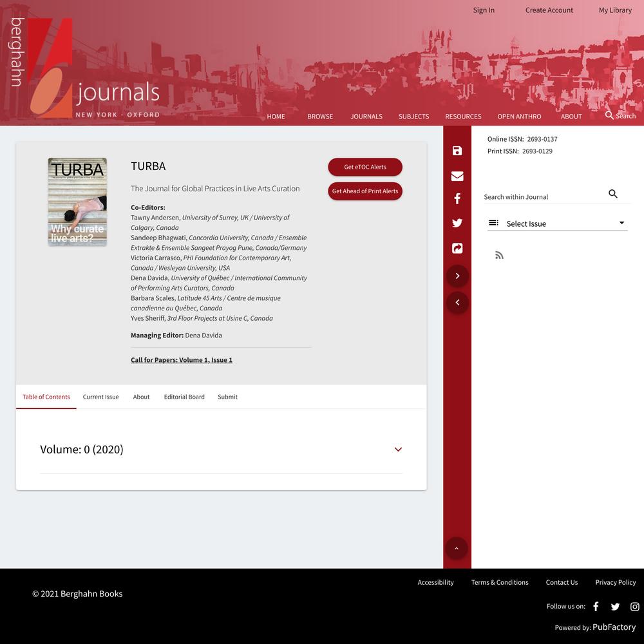
Task: Open JOURNALS menu item
Action: [x=366, y=117]
